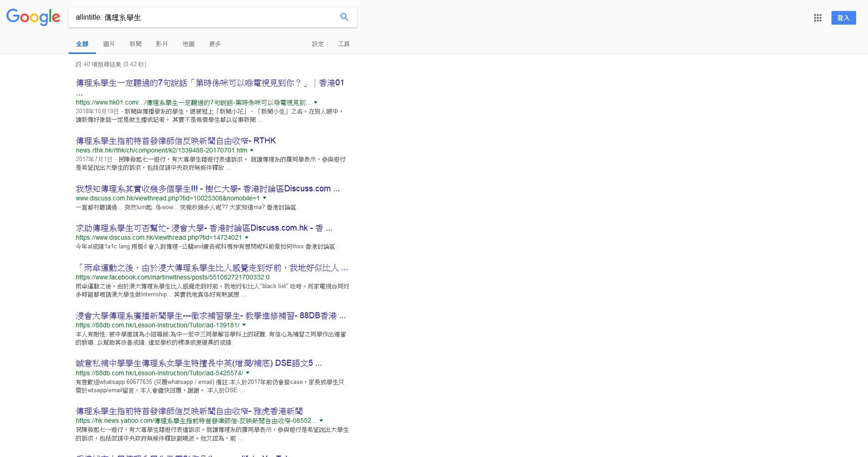868x457 pixels.
Task: Open the 工具 tools option
Action: [x=344, y=44]
